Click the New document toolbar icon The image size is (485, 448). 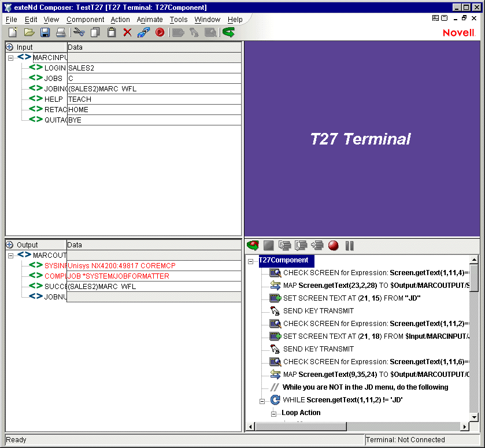pyautogui.click(x=13, y=32)
